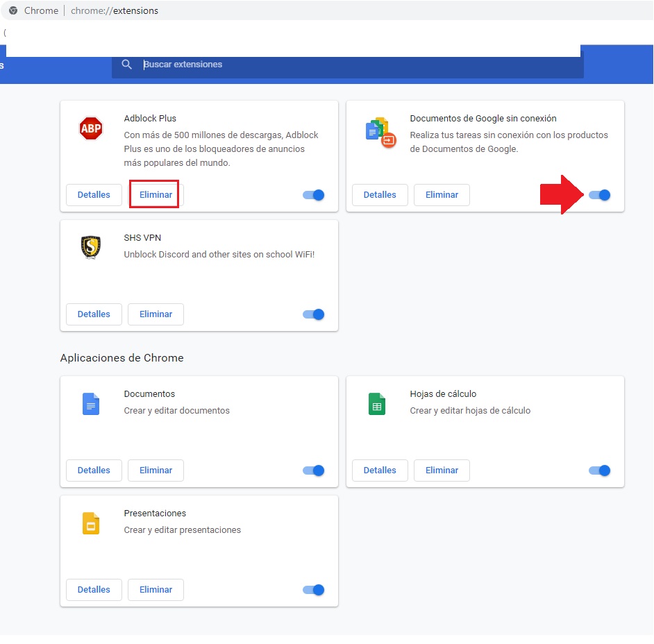Open Detalles for Presentaciones
This screenshot has width=654, height=644.
[94, 589]
